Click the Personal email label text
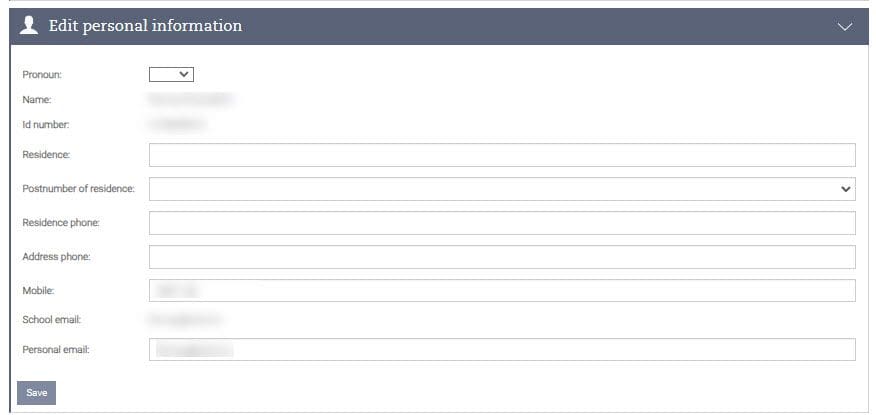 click(x=55, y=350)
